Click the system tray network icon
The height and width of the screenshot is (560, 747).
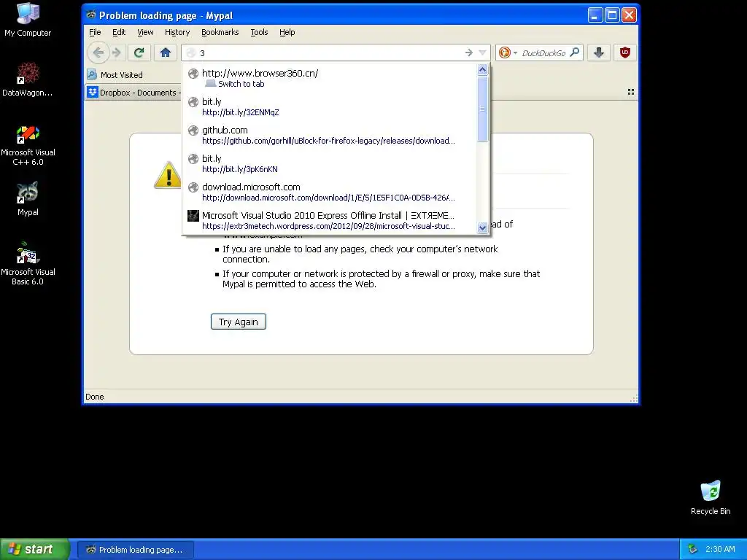point(693,549)
